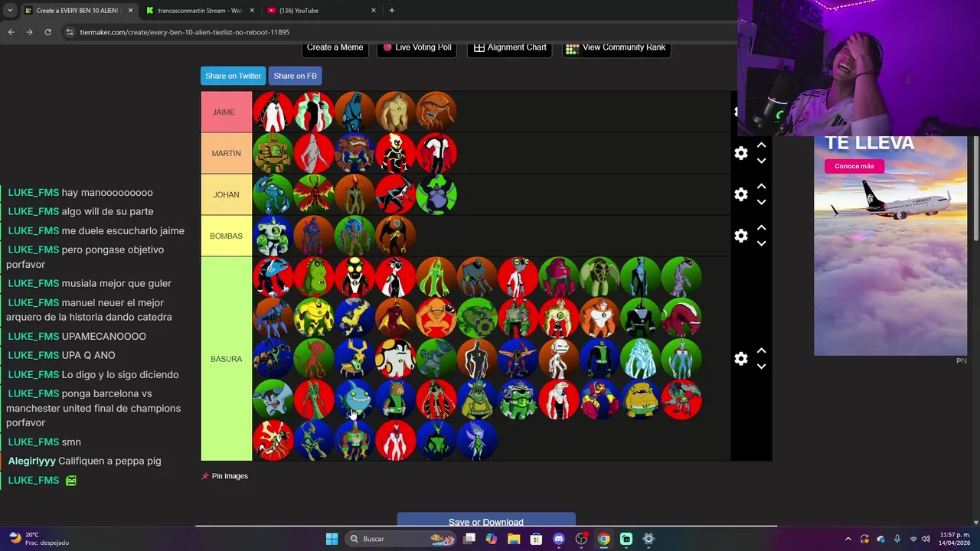Open the Alignment Chart

click(x=510, y=47)
